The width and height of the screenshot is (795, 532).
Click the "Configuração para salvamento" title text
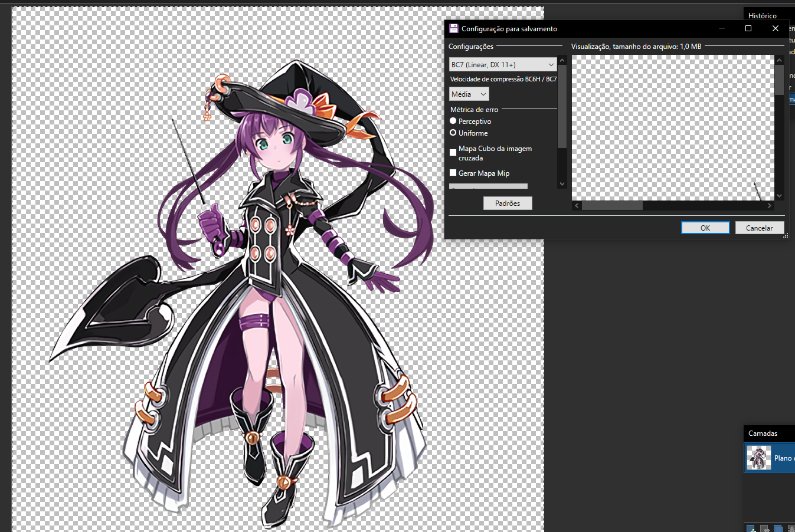click(509, 28)
